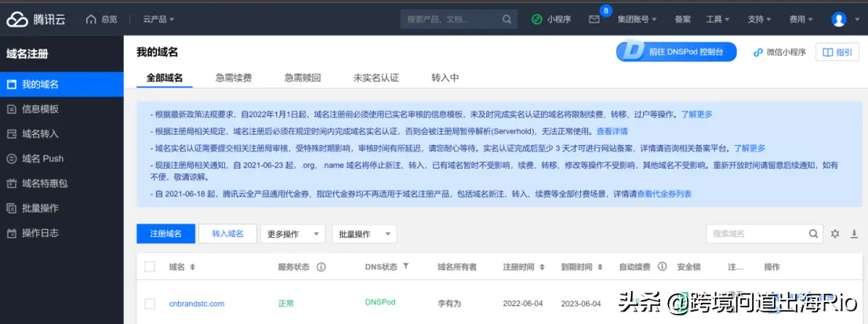The image size is (868, 324).
Task: Open the 批量操作 dropdown button
Action: (365, 234)
